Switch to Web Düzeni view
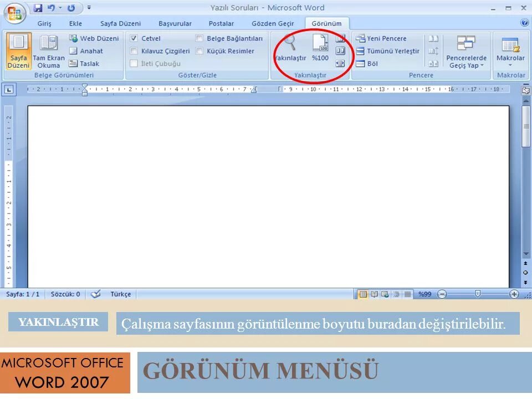Screen dimensions: 532x399 (94, 38)
